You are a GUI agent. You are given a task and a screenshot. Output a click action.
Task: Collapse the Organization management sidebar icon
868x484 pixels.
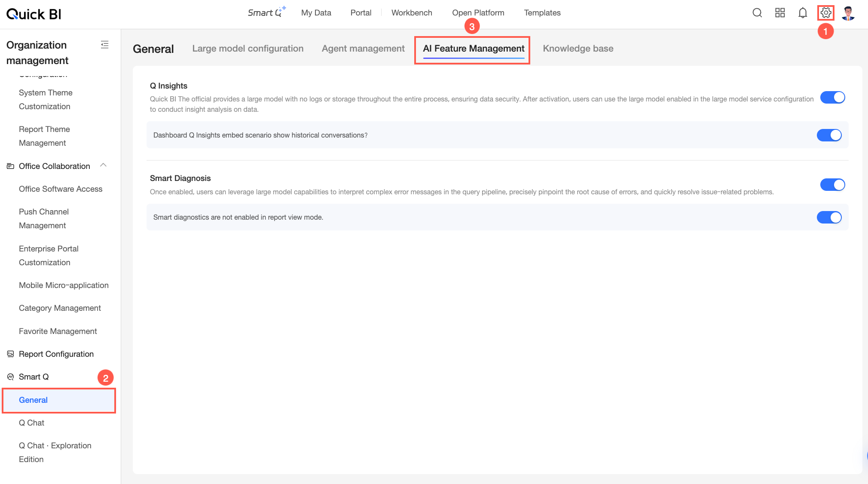(104, 45)
